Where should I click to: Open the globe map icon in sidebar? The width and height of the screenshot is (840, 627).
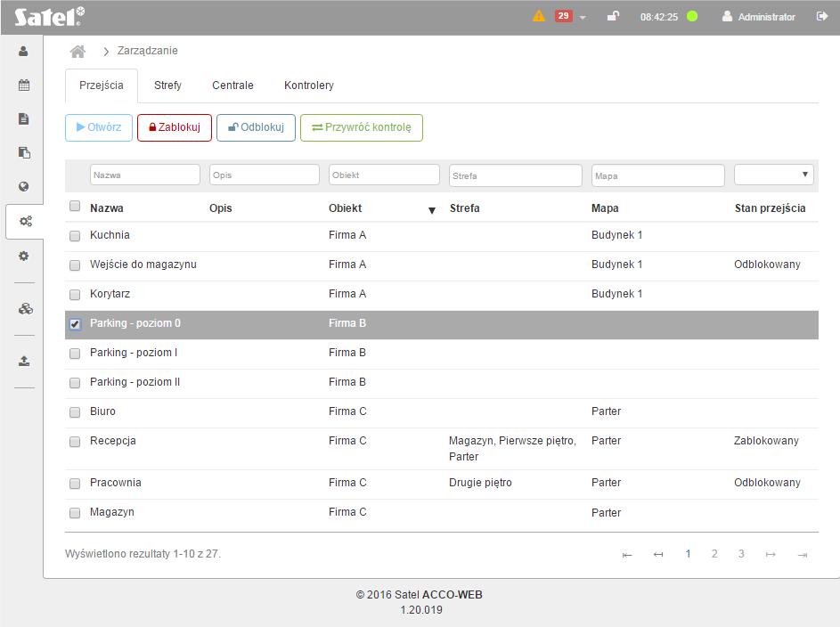coord(23,186)
